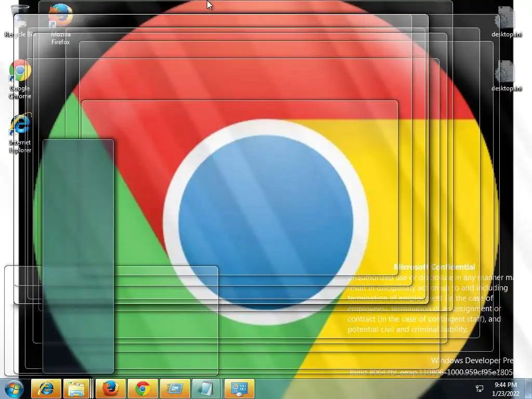532x399 pixels.
Task: Select the Mozilla Firefox desktop shortcut
Action: [60, 24]
